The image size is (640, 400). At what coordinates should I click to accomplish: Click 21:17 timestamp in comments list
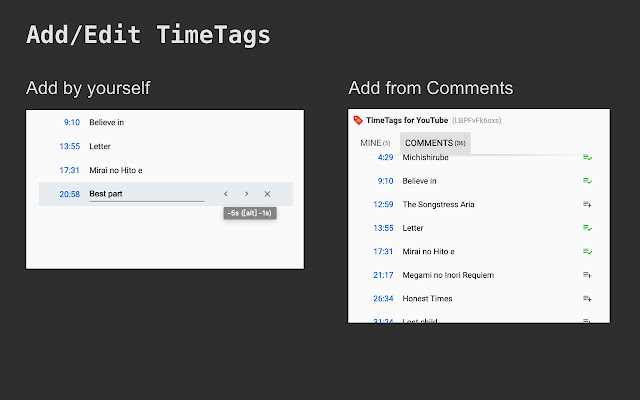(x=385, y=274)
